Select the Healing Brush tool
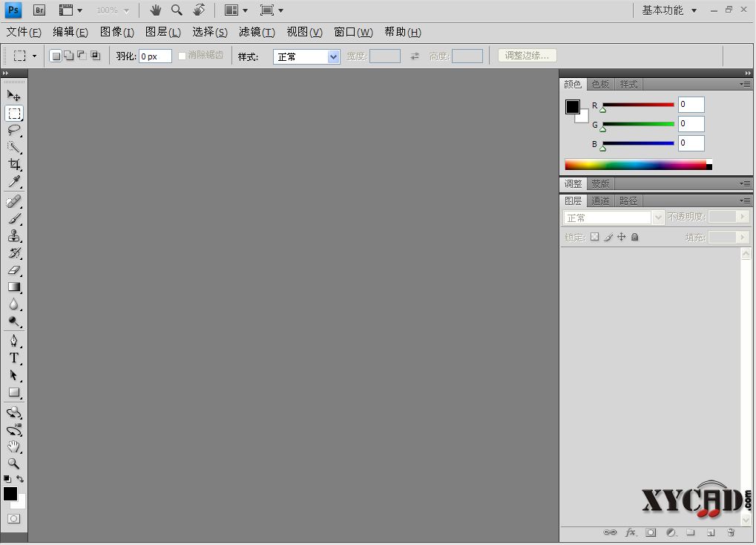 pyautogui.click(x=14, y=201)
